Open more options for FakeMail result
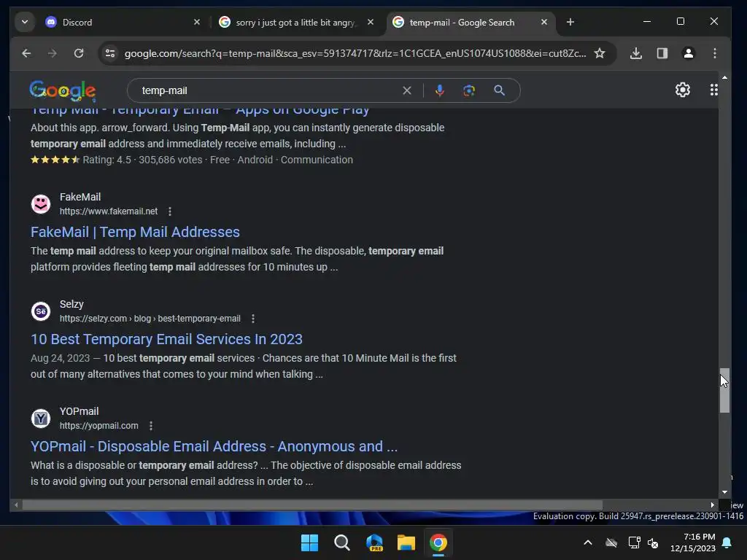This screenshot has width=747, height=560. tap(170, 211)
